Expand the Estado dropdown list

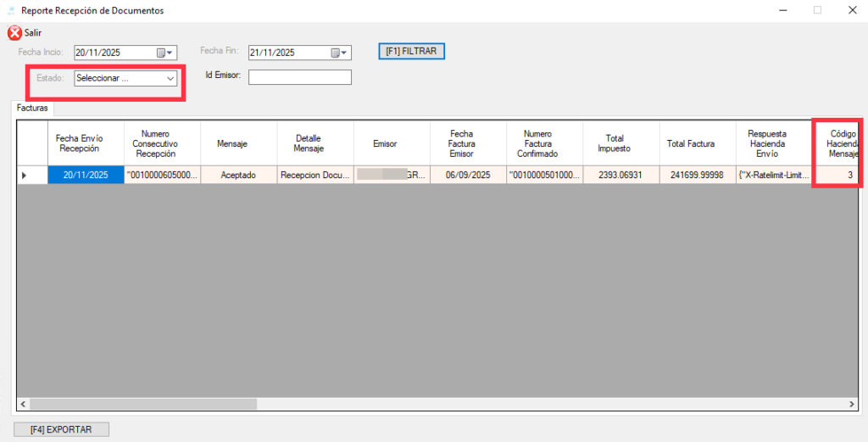tap(170, 78)
